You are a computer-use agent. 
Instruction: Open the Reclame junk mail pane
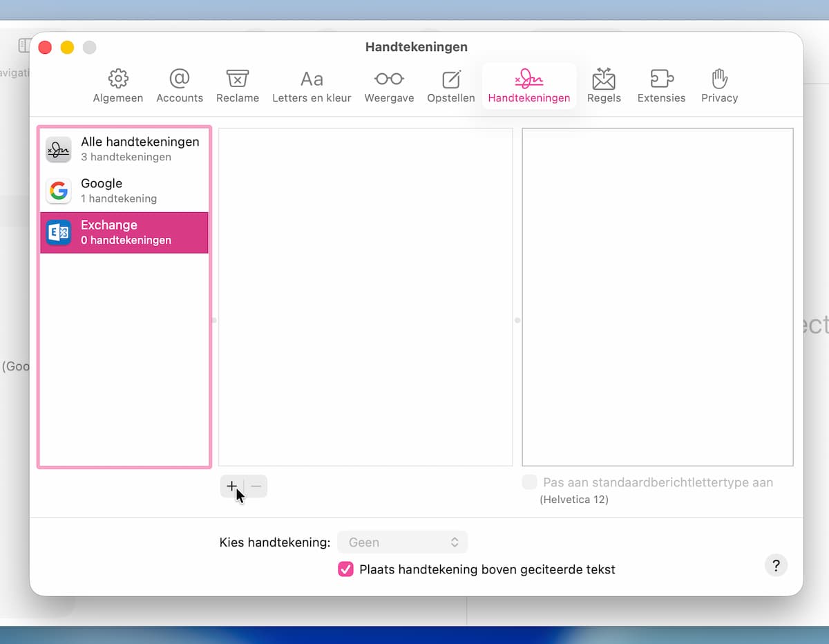click(x=238, y=86)
